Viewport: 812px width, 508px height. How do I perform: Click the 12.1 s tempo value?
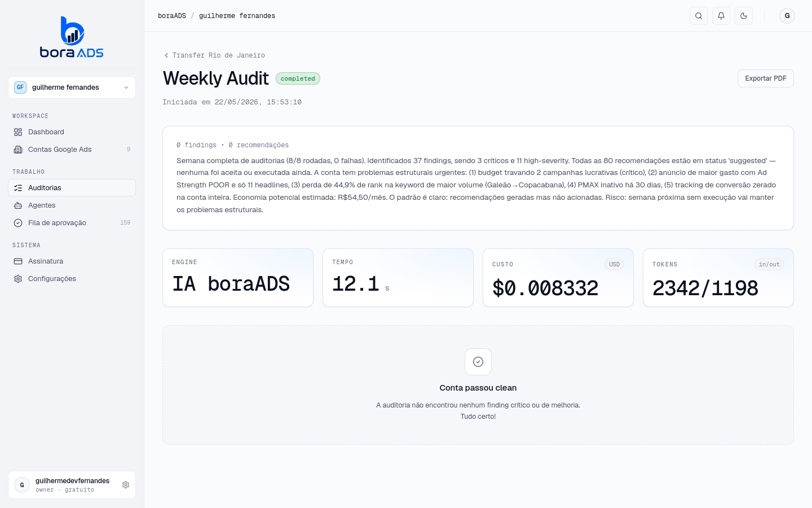coord(361,284)
